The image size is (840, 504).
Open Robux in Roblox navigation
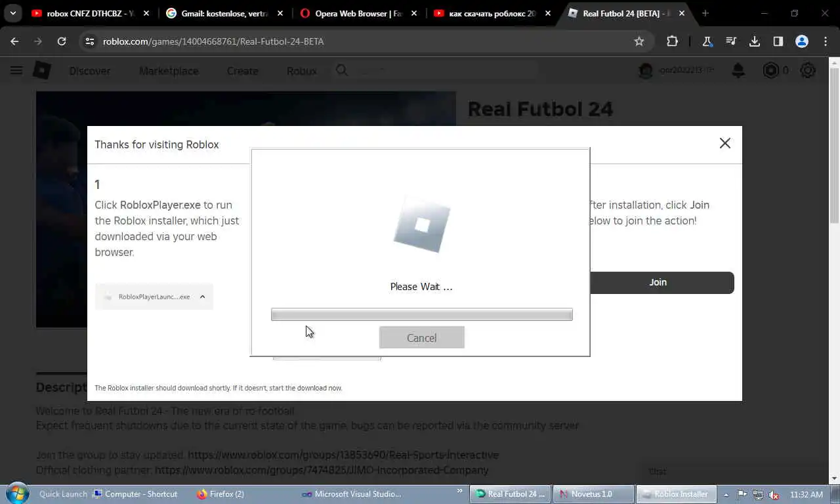tap(301, 71)
